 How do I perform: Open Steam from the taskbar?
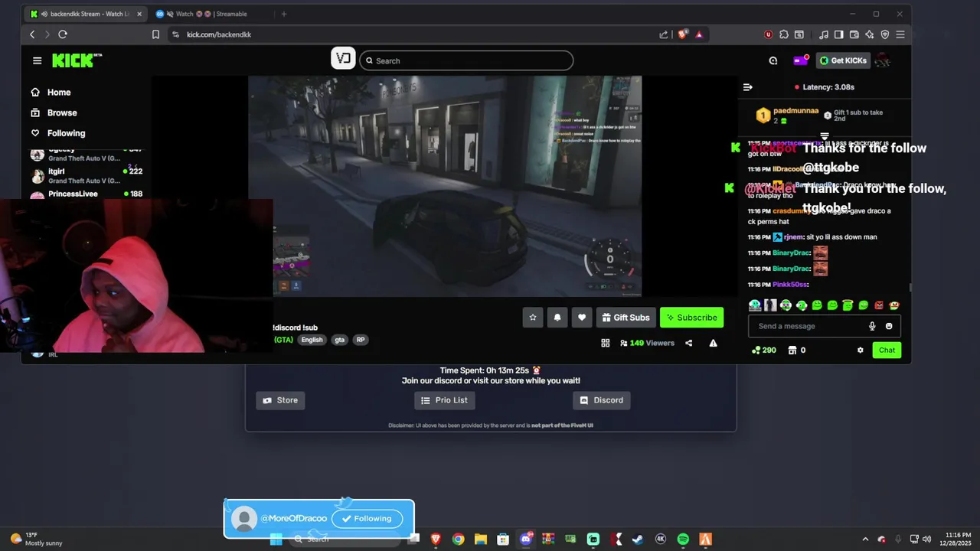(x=638, y=539)
